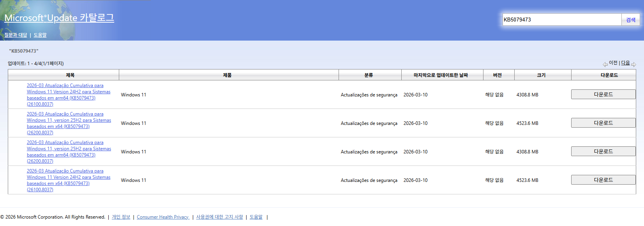Open the 개인 정보 footer link

click(x=121, y=217)
